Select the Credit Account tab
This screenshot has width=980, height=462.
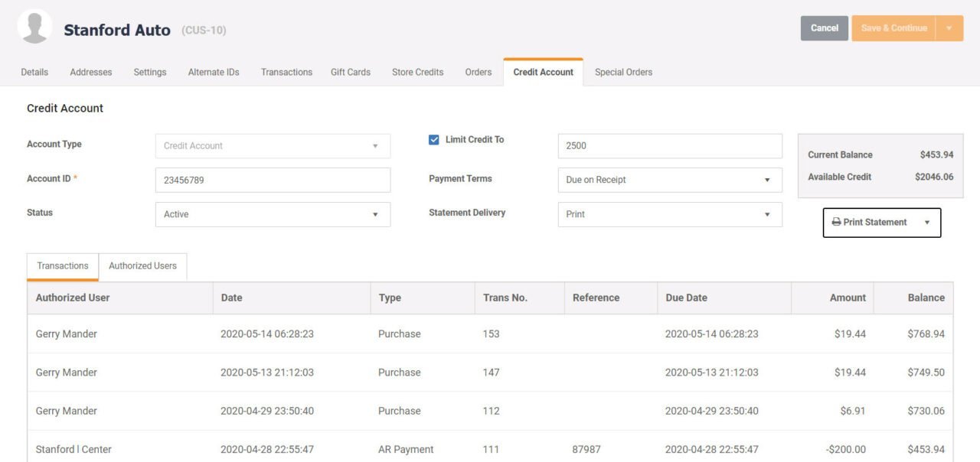543,72
